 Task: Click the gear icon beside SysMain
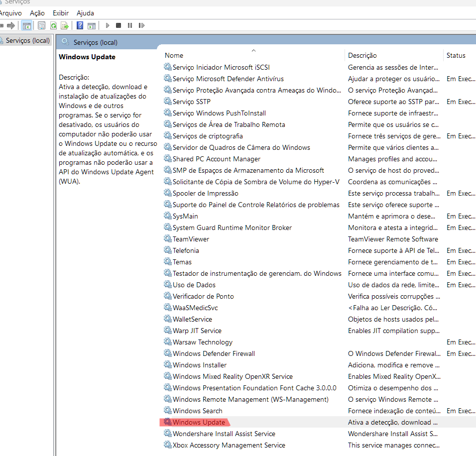[x=168, y=216]
